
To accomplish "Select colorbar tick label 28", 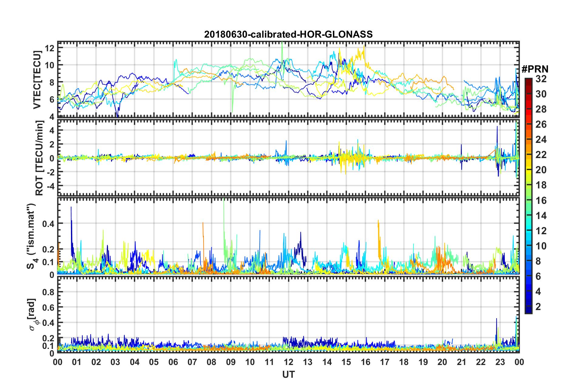I will click(541, 109).
